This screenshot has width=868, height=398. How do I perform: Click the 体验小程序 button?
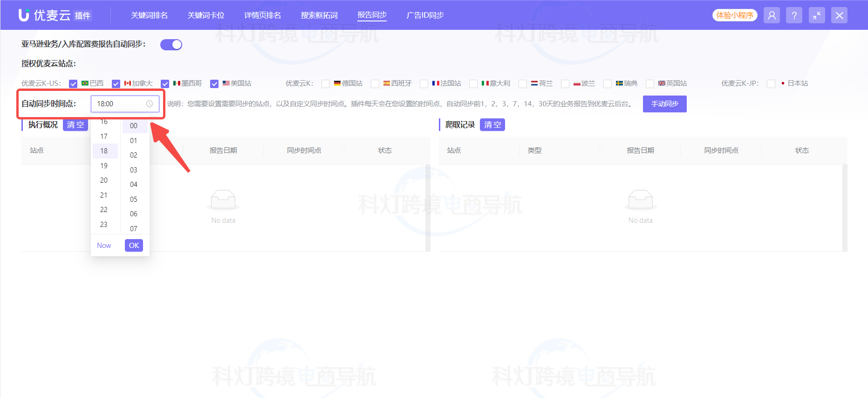tap(735, 15)
